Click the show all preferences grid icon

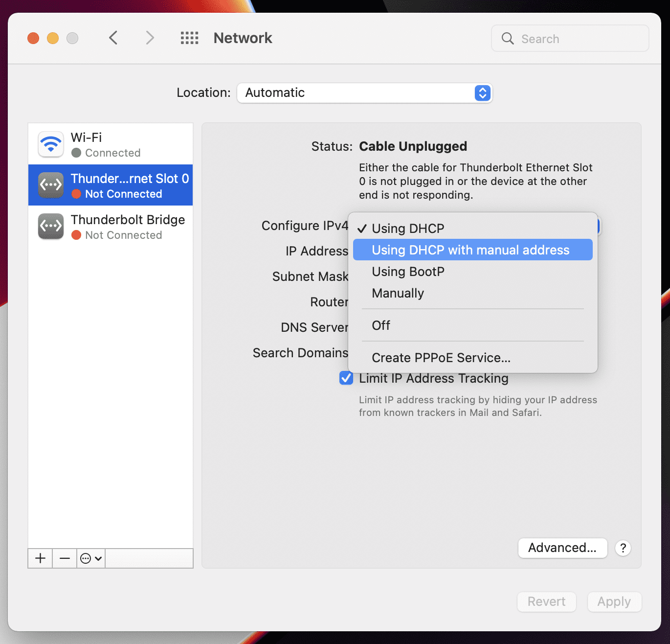click(189, 38)
